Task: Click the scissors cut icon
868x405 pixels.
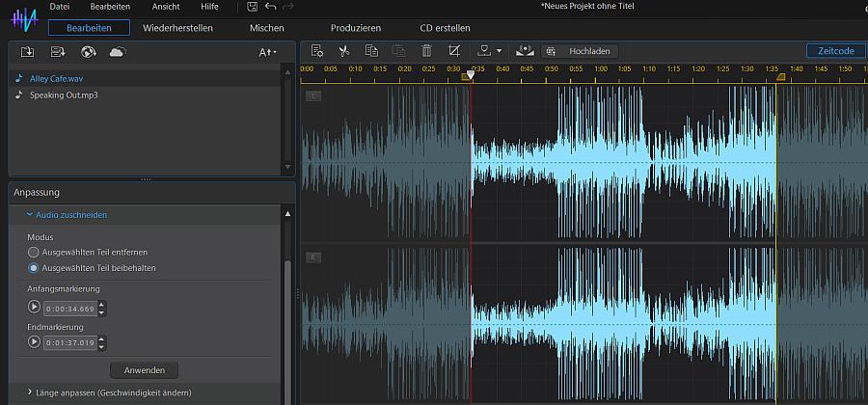Action: (x=343, y=51)
